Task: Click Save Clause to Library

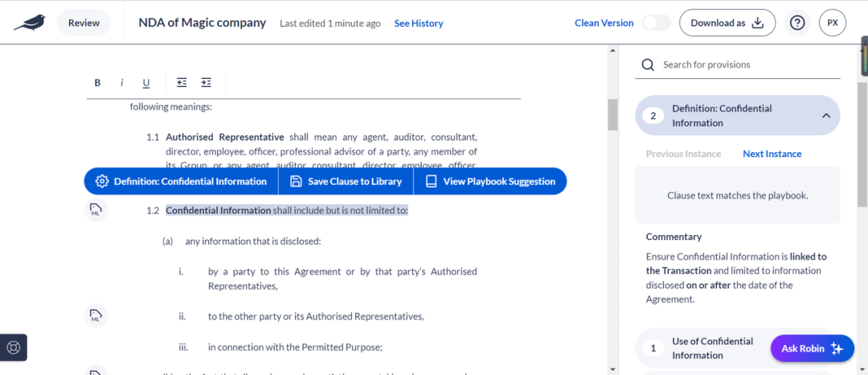Action: (346, 181)
